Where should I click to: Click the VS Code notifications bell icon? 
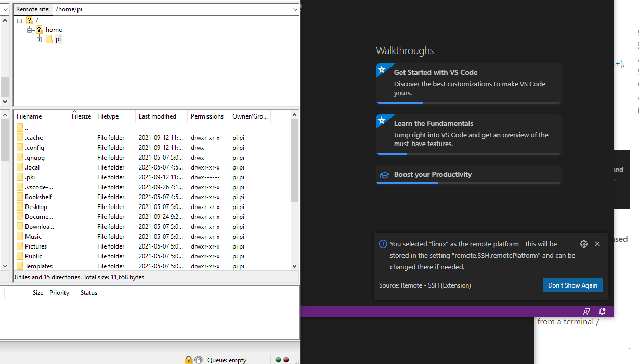(x=602, y=311)
